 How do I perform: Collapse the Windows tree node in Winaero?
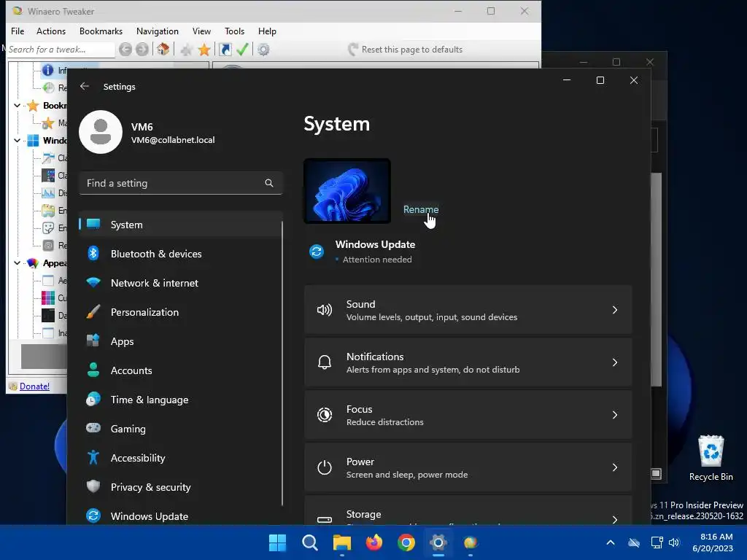(18, 141)
